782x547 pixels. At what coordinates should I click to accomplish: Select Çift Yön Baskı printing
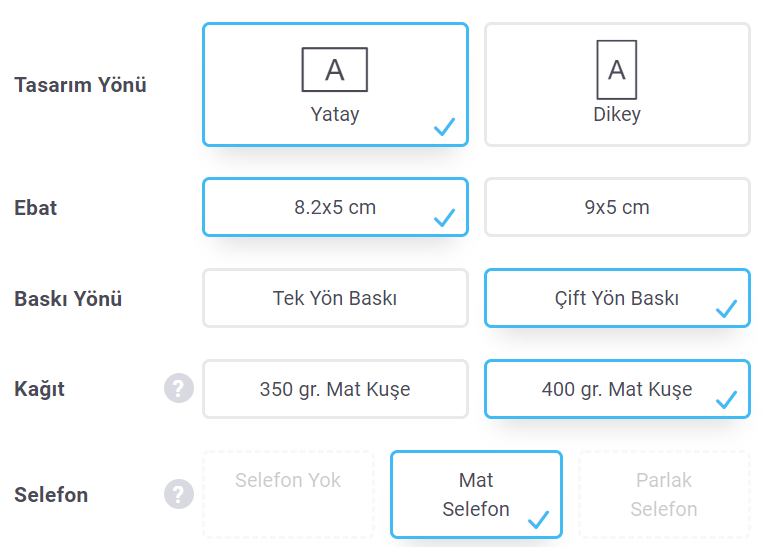pos(617,298)
